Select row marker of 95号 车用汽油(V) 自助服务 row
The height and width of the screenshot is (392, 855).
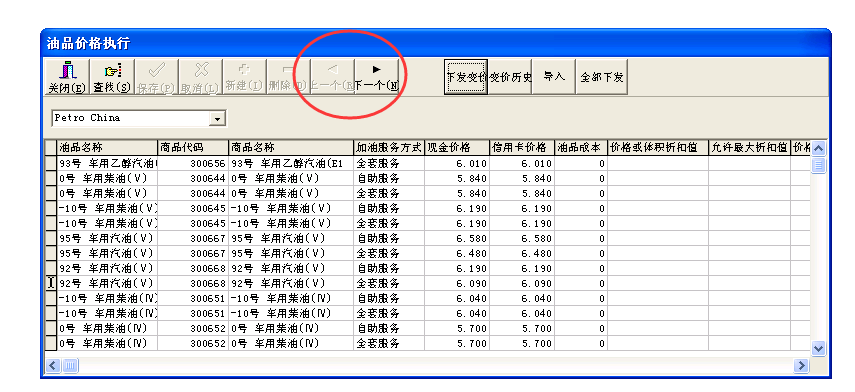51,238
